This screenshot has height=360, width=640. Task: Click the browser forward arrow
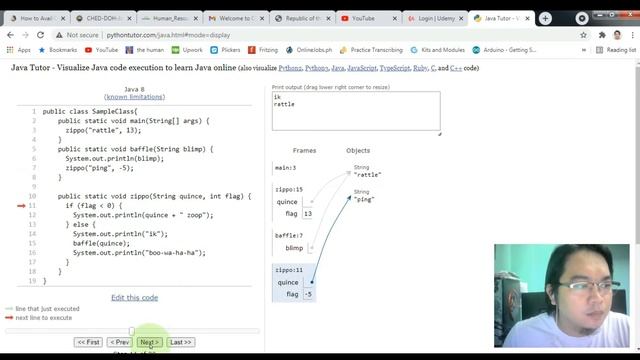(x=25, y=35)
